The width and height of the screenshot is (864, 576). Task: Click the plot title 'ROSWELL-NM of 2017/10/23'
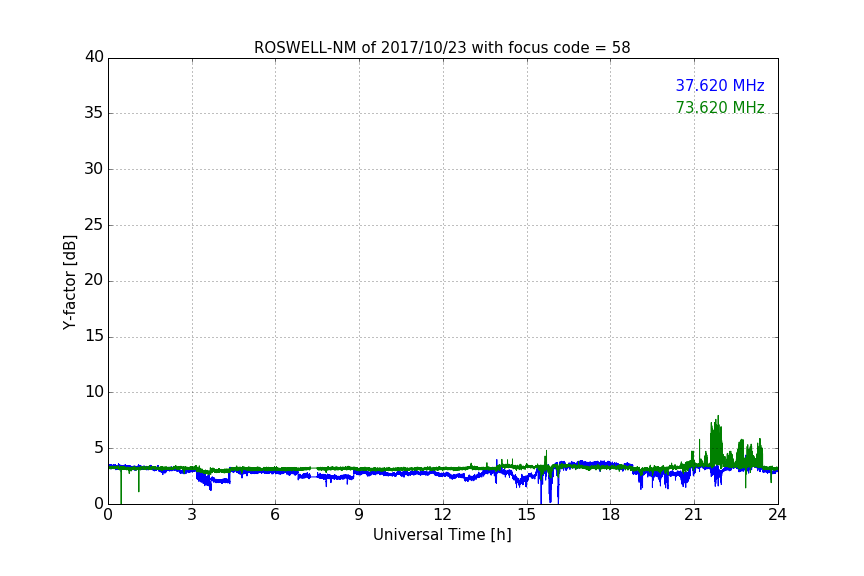pos(442,47)
